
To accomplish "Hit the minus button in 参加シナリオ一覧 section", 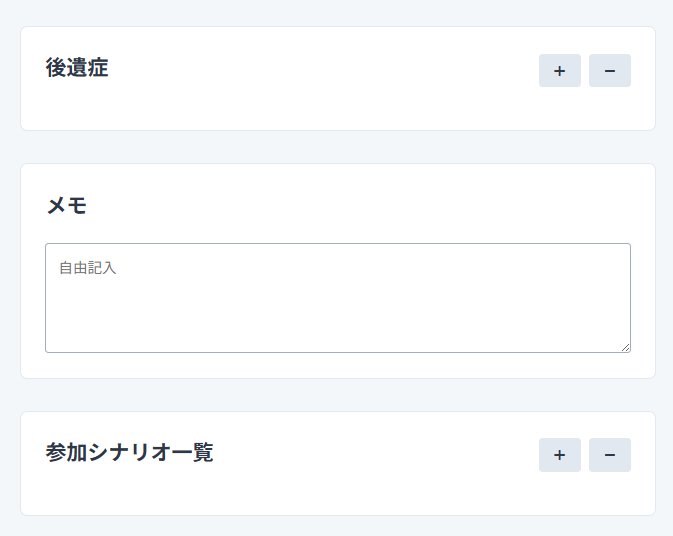I will pos(609,455).
